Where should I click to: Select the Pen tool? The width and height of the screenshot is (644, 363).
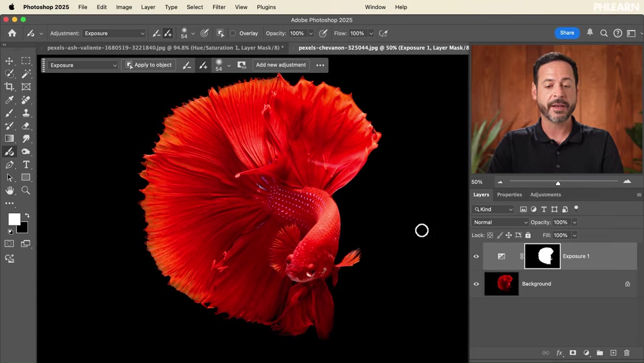tap(9, 165)
